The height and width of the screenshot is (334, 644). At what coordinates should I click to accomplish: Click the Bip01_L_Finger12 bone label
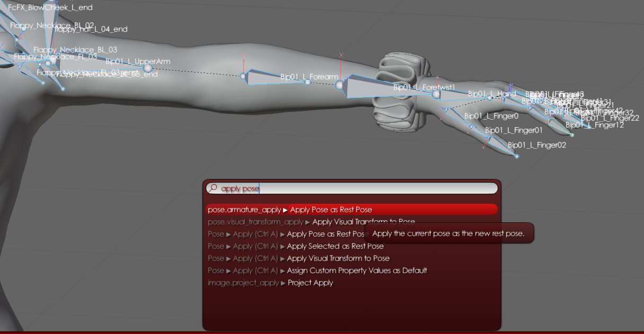(x=595, y=125)
